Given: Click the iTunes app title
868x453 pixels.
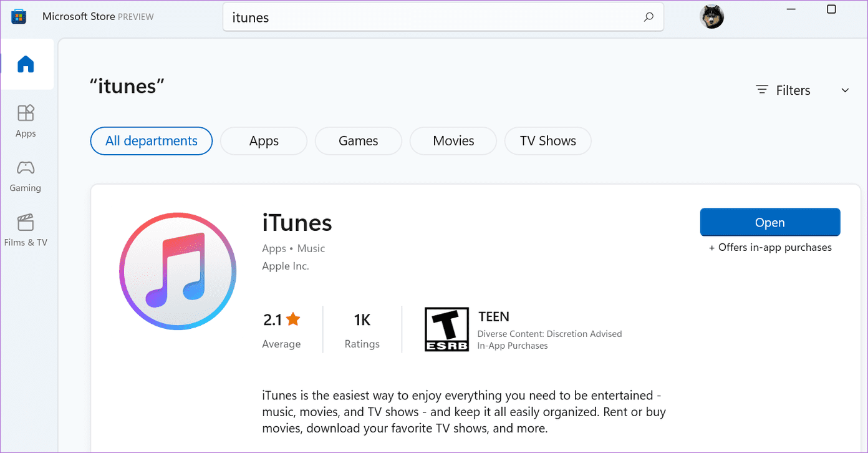Looking at the screenshot, I should tap(297, 223).
